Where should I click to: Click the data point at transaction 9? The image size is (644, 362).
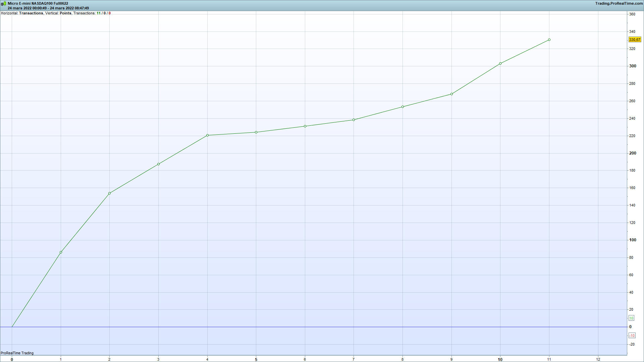coord(451,94)
